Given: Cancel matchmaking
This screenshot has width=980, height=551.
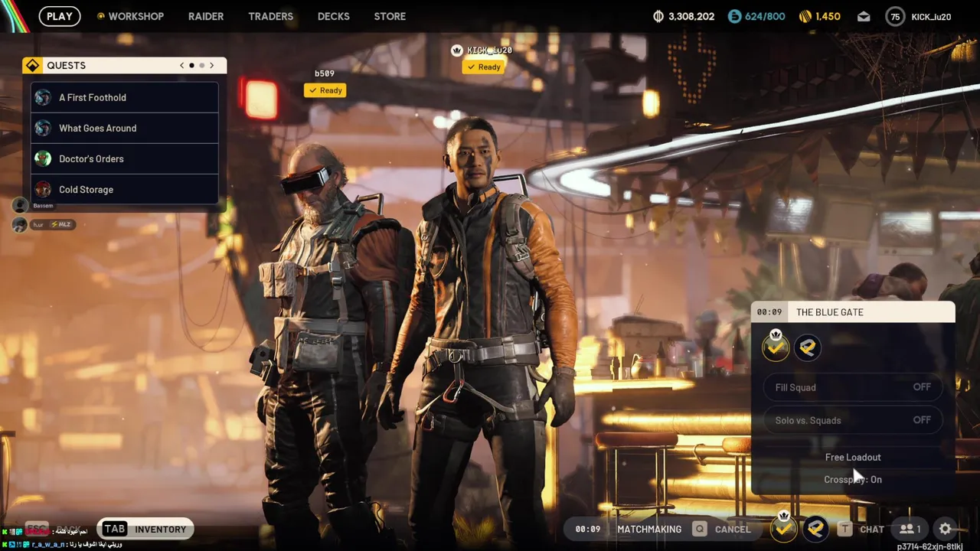Looking at the screenshot, I should tap(733, 529).
